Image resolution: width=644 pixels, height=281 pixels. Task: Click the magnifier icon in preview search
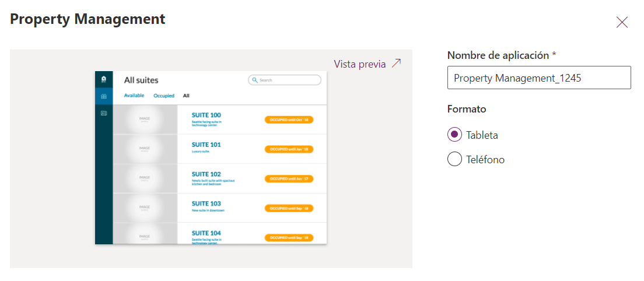[255, 80]
